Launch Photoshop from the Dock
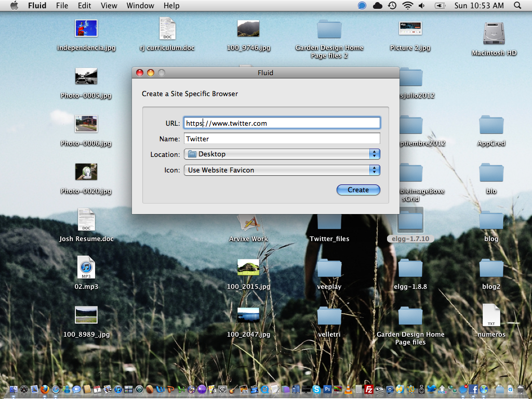Image resolution: width=532 pixels, height=399 pixels. click(x=327, y=389)
